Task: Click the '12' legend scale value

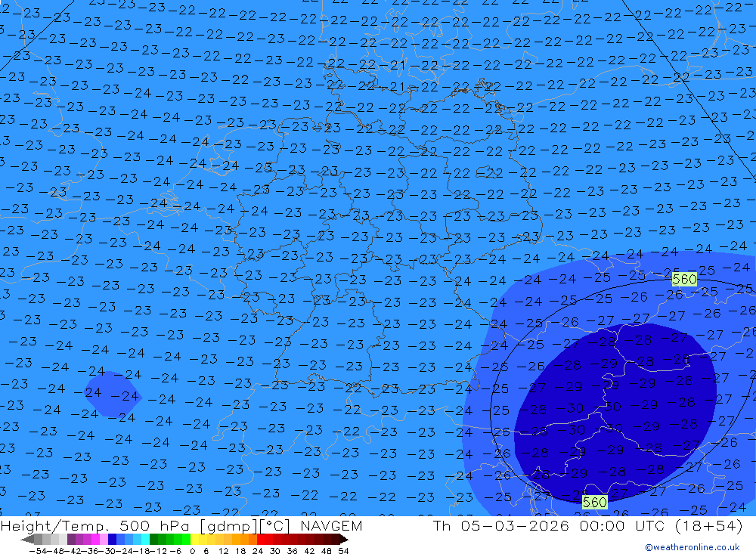Action: (224, 551)
